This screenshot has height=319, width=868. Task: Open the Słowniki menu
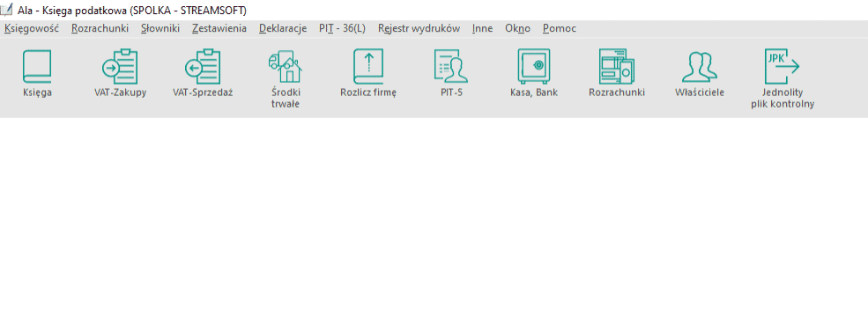(x=160, y=28)
